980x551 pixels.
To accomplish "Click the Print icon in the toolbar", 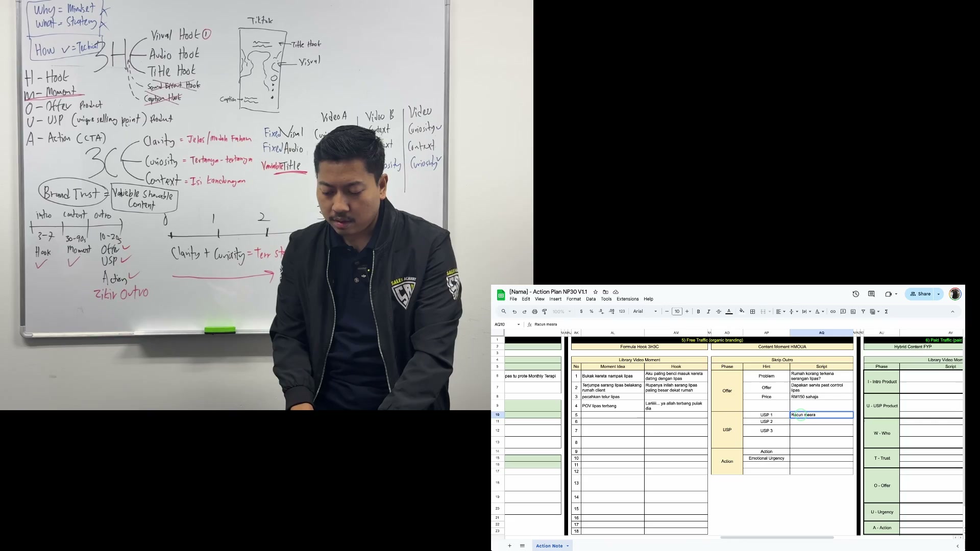I will [534, 312].
